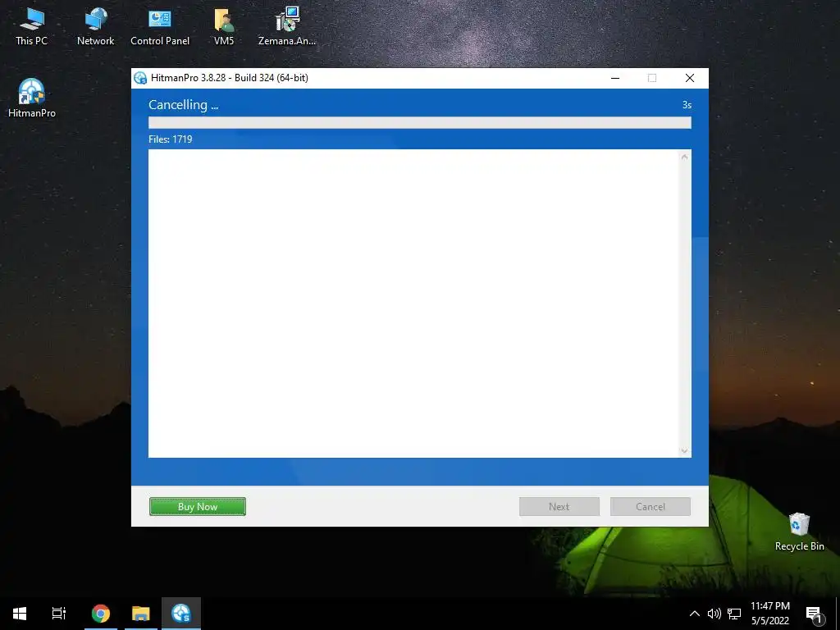
Task: Select the Network desktop icon
Action: pos(95,26)
